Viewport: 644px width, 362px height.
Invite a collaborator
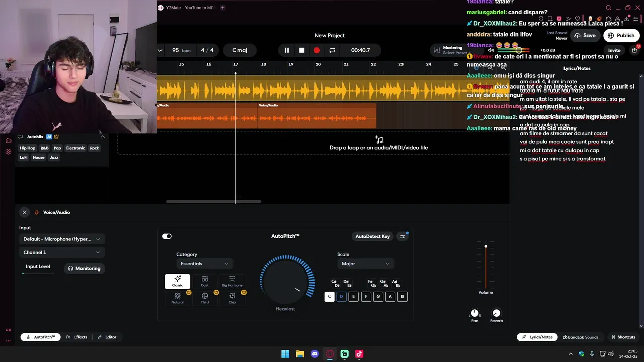[614, 50]
